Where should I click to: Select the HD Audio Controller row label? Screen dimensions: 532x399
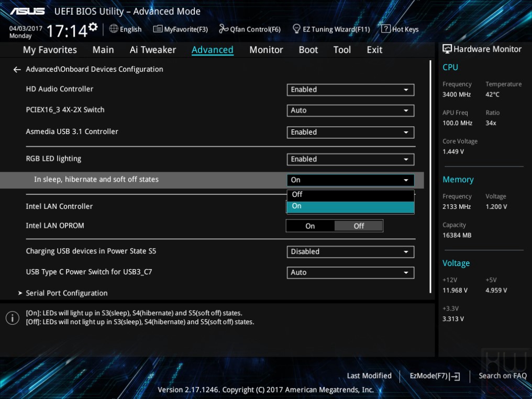coord(59,89)
